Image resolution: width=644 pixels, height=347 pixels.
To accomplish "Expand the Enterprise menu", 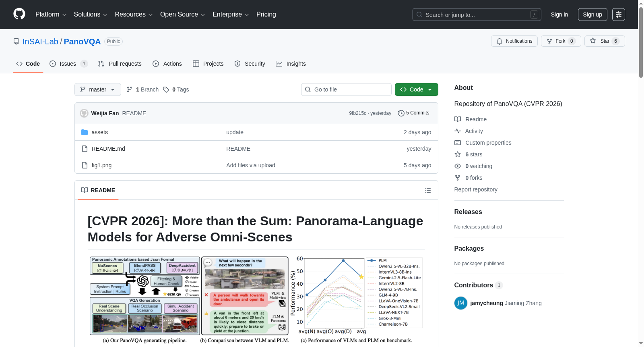I will tap(231, 15).
